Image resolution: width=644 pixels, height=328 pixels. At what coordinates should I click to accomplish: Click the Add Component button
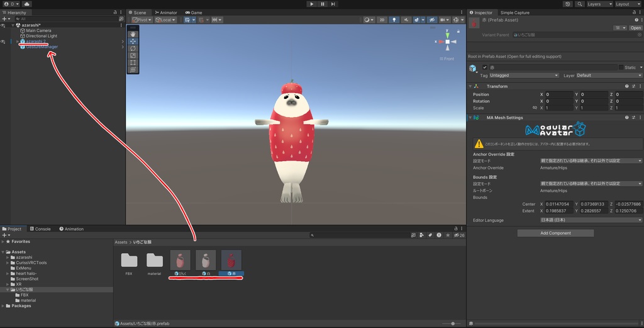click(555, 233)
